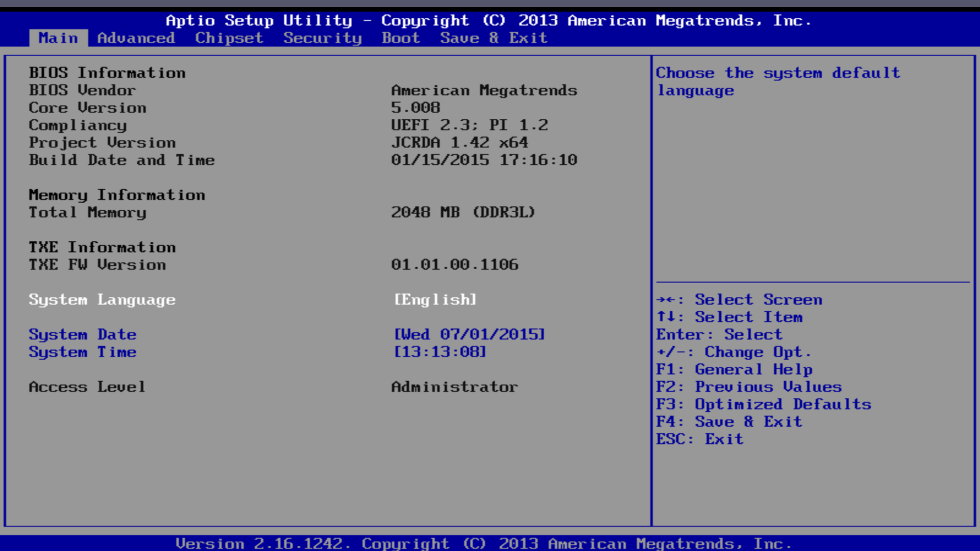Click the F2 Previous Values hint
Image resolution: width=980 pixels, height=551 pixels.
click(749, 387)
